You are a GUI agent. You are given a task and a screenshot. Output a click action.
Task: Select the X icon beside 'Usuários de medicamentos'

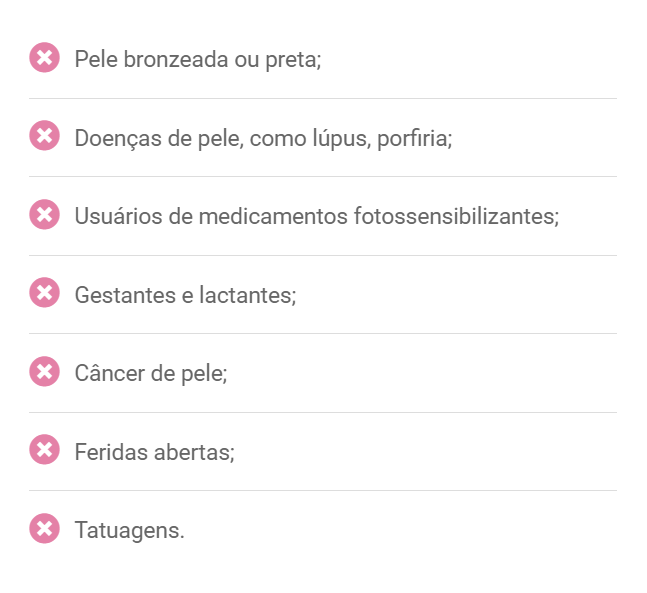pyautogui.click(x=44, y=214)
